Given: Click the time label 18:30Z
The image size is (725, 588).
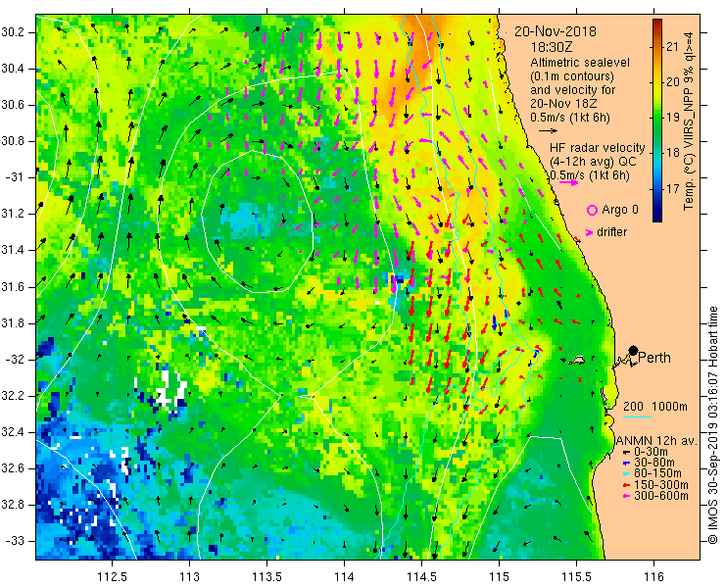Looking at the screenshot, I should point(552,47).
